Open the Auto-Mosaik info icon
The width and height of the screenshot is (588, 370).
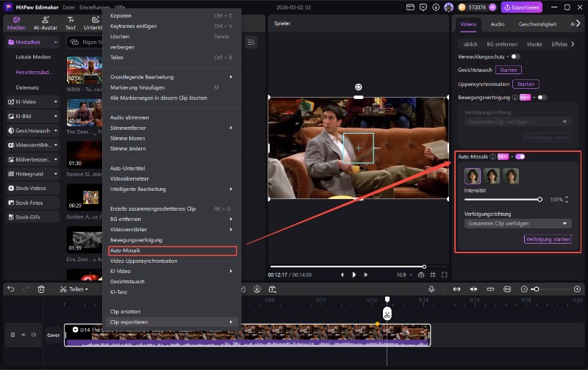[x=493, y=157]
